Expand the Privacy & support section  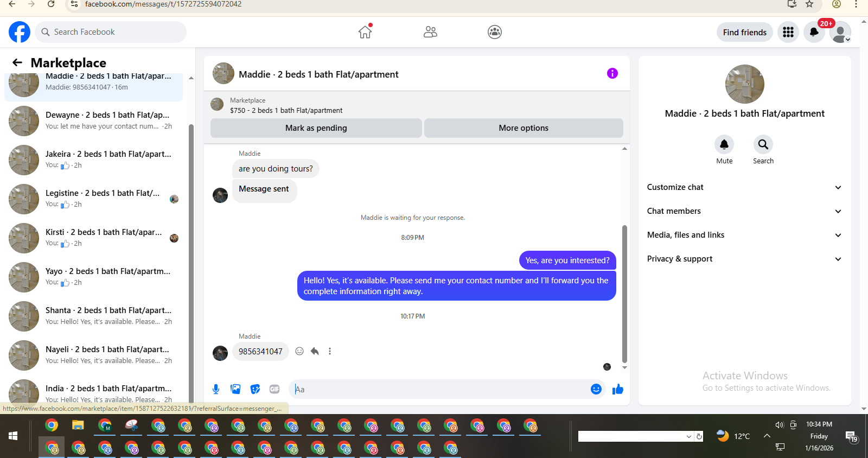pos(744,259)
